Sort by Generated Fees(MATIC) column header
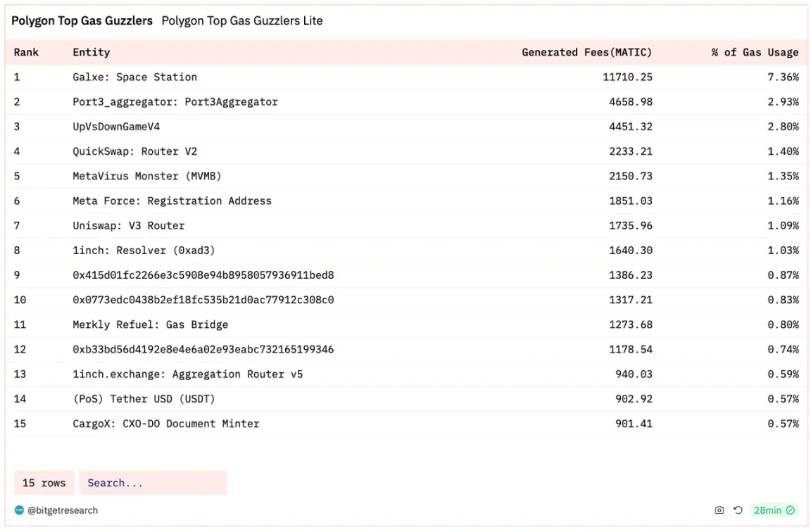Screen dimensions: 811x532 tap(586, 52)
